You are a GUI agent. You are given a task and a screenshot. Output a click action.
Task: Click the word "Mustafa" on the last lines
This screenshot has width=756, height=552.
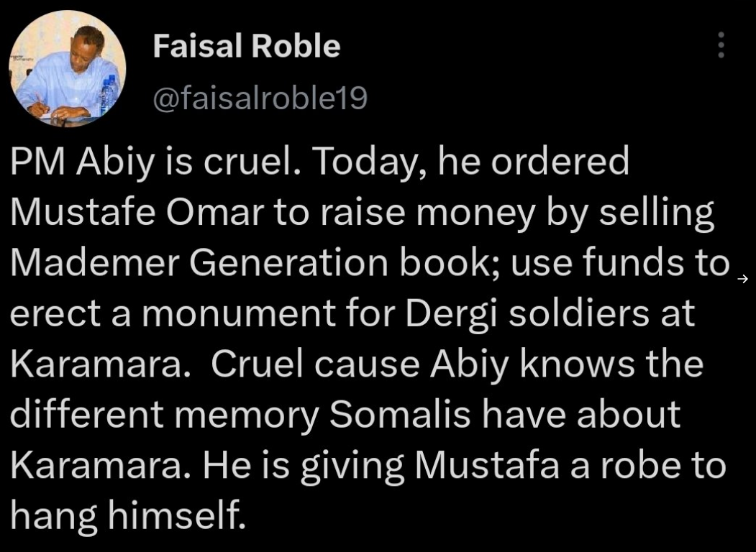tap(486, 466)
